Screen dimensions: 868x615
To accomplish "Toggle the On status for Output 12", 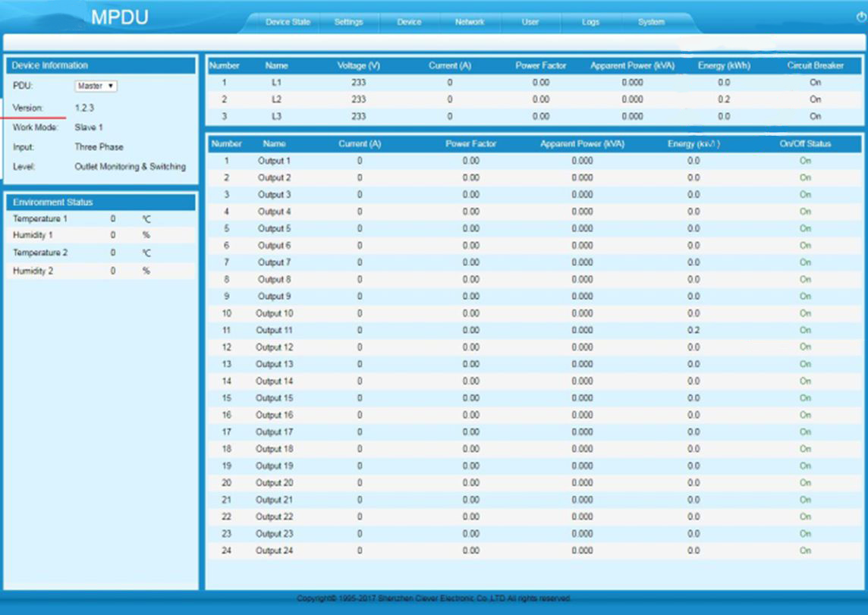I will (805, 347).
